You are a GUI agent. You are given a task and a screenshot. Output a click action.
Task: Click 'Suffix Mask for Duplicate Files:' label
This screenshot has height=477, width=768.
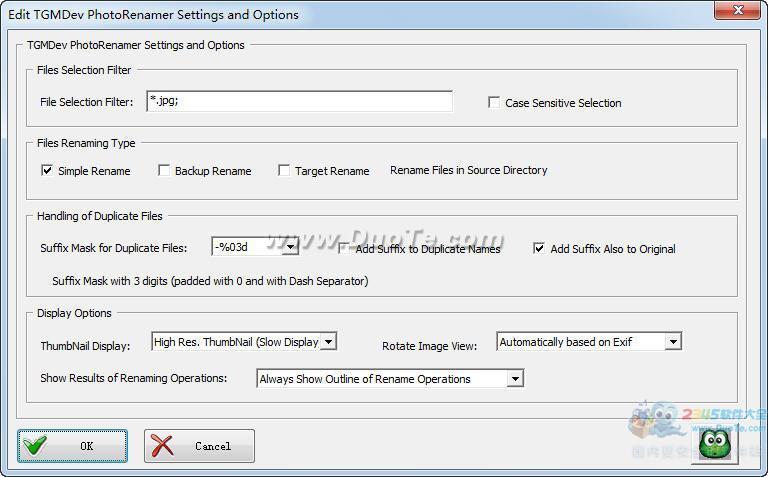click(x=114, y=248)
